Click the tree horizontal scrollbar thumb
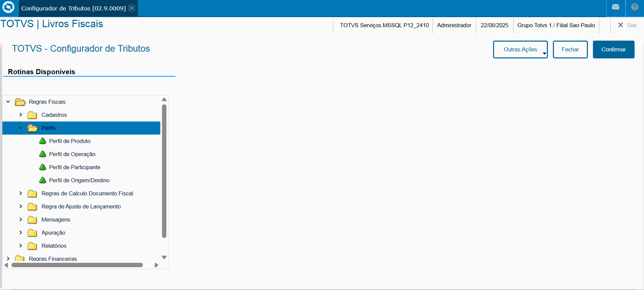The width and height of the screenshot is (644, 290). pyautogui.click(x=77, y=265)
